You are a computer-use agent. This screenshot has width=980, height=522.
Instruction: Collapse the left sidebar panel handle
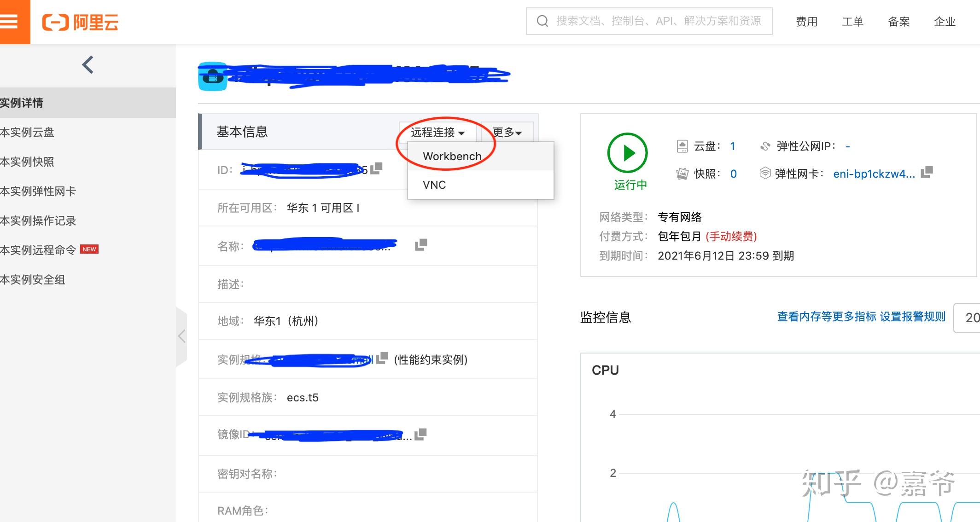[182, 336]
